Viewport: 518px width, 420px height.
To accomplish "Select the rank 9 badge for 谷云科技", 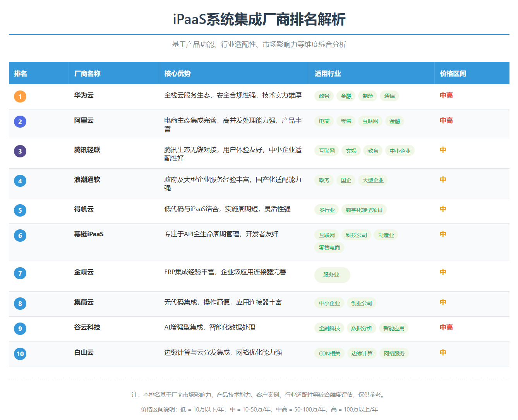I will (20, 328).
